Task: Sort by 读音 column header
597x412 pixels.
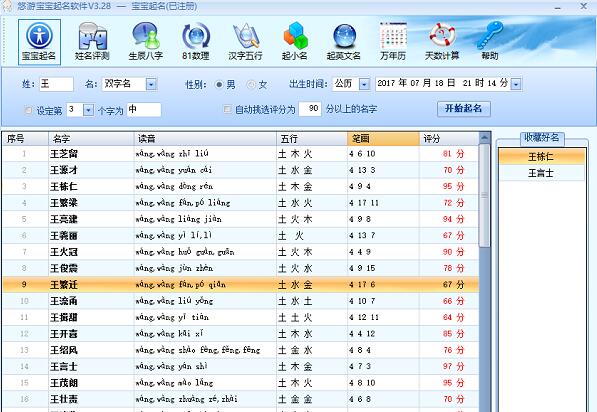Action: coord(205,139)
